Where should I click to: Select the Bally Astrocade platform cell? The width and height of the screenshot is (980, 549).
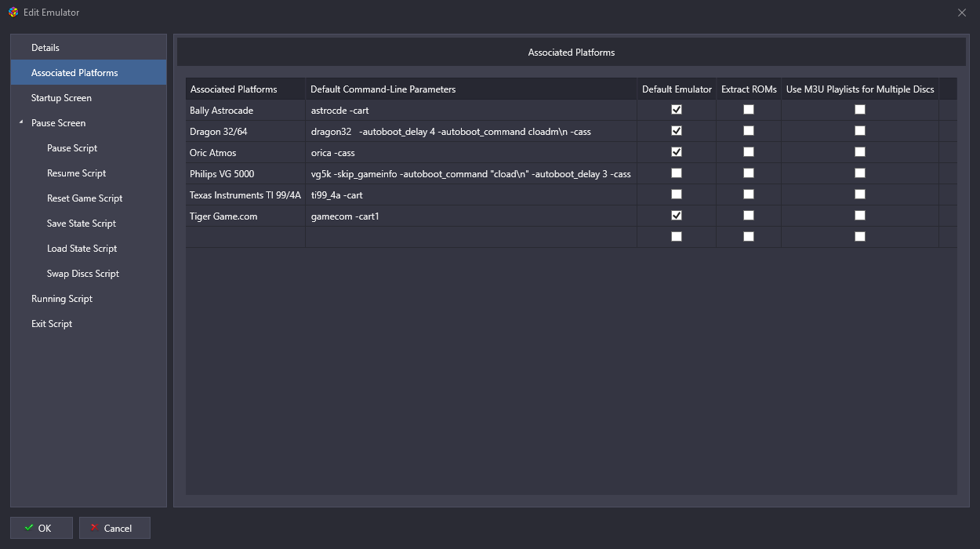tap(245, 111)
